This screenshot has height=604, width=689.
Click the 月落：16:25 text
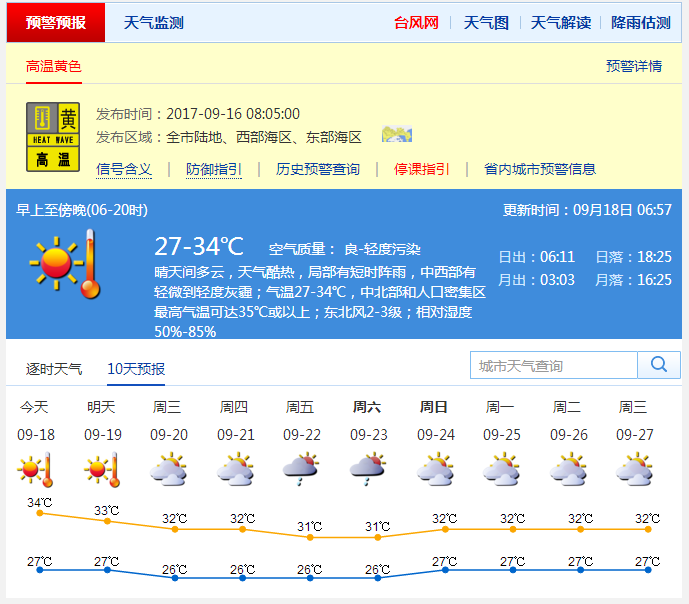[634, 280]
